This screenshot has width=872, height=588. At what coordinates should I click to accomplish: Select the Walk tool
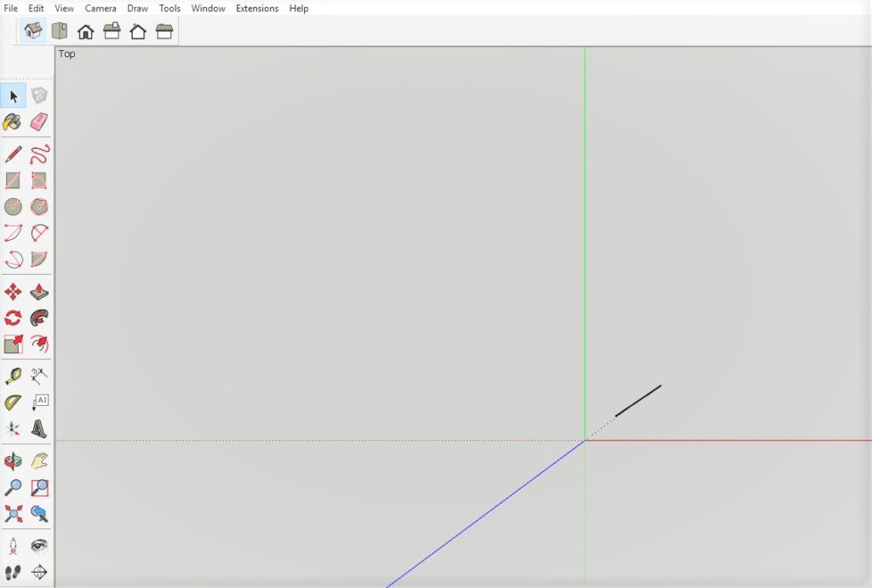pos(13,572)
